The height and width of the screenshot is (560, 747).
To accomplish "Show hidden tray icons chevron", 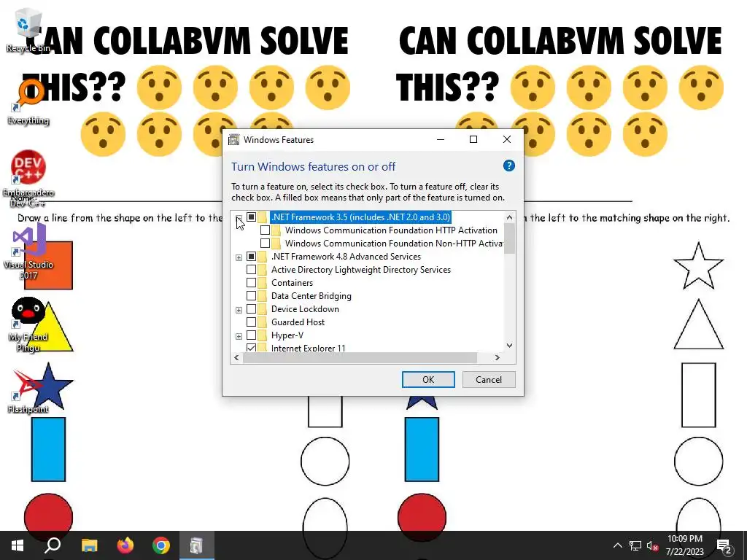I will pos(617,545).
